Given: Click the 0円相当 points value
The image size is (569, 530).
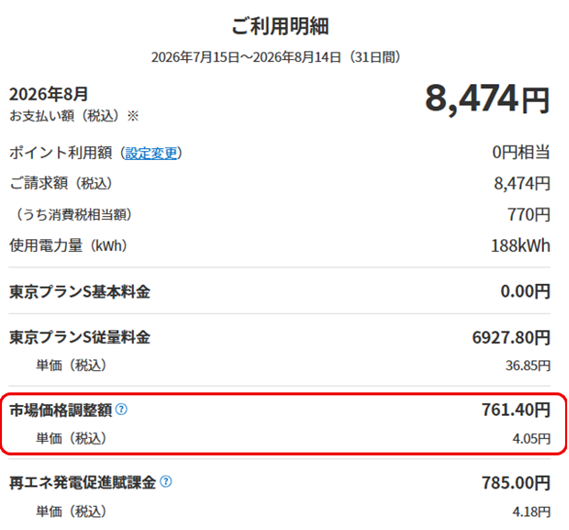Looking at the screenshot, I should [x=521, y=152].
